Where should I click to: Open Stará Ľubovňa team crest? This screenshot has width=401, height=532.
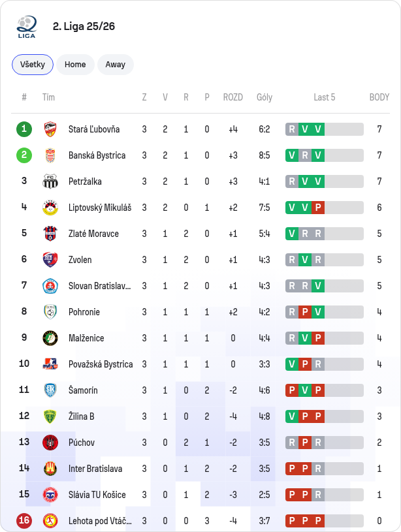click(50, 129)
